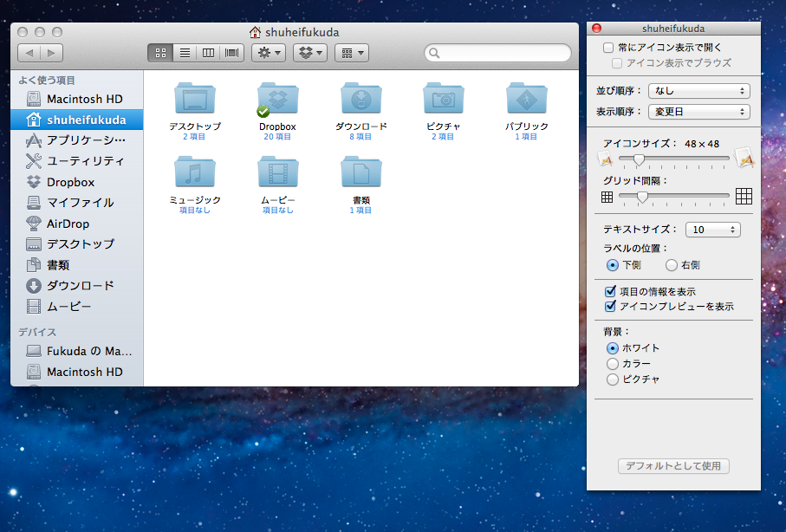The image size is (786, 532).
Task: Click the Finder search field
Action: pyautogui.click(x=497, y=53)
